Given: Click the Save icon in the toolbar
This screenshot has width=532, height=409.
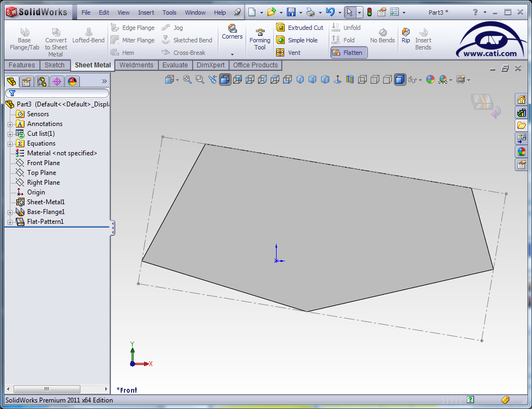Looking at the screenshot, I should [291, 12].
